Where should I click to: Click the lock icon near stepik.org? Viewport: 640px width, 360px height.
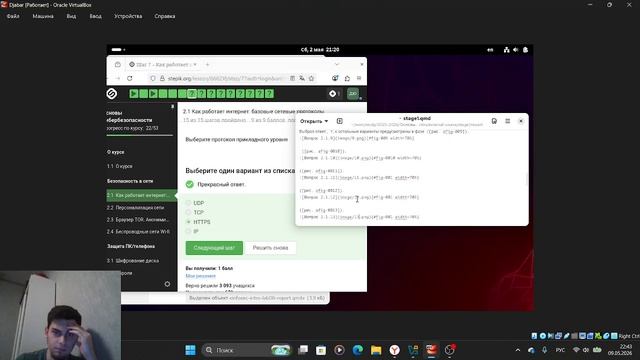tap(162, 78)
